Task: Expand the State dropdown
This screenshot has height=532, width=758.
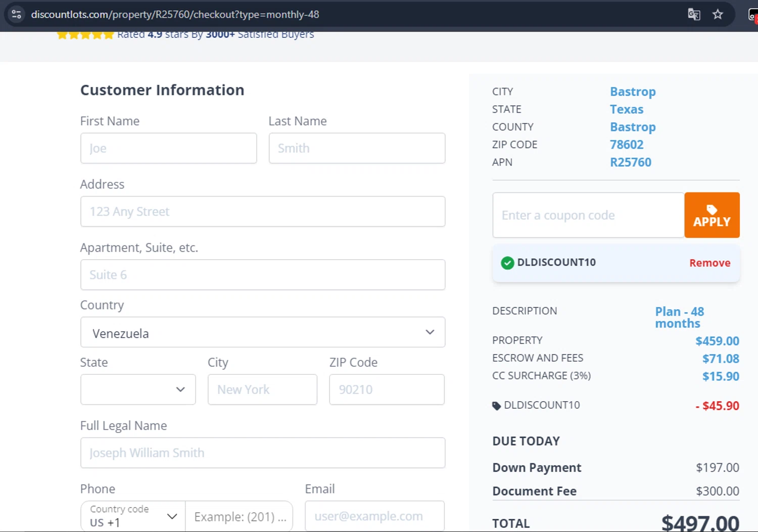Action: point(137,390)
